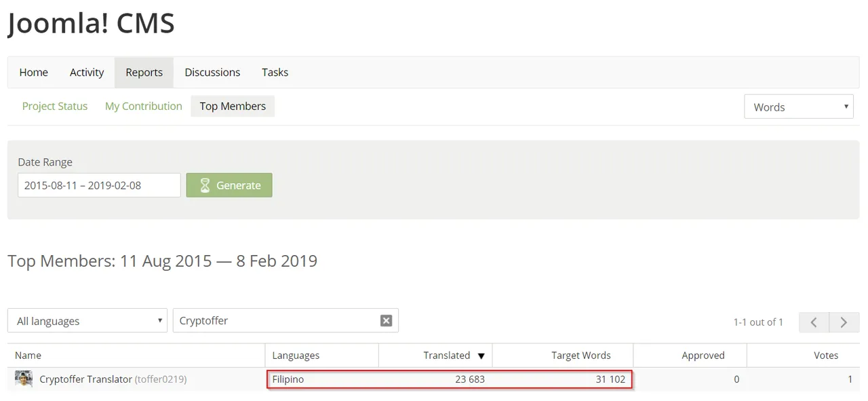The height and width of the screenshot is (401, 868).
Task: Open the Activity tab
Action: (87, 73)
